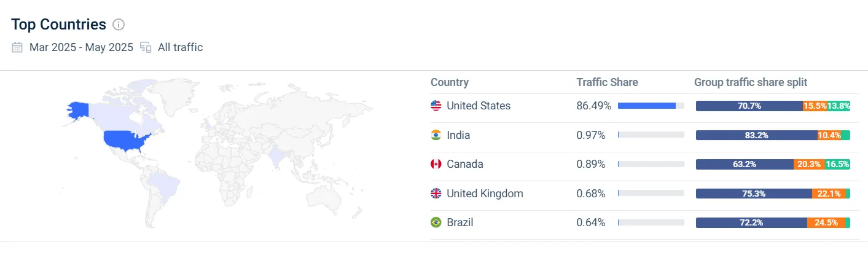Click the devices icon beside All traffic
The image size is (868, 255).
(x=146, y=47)
